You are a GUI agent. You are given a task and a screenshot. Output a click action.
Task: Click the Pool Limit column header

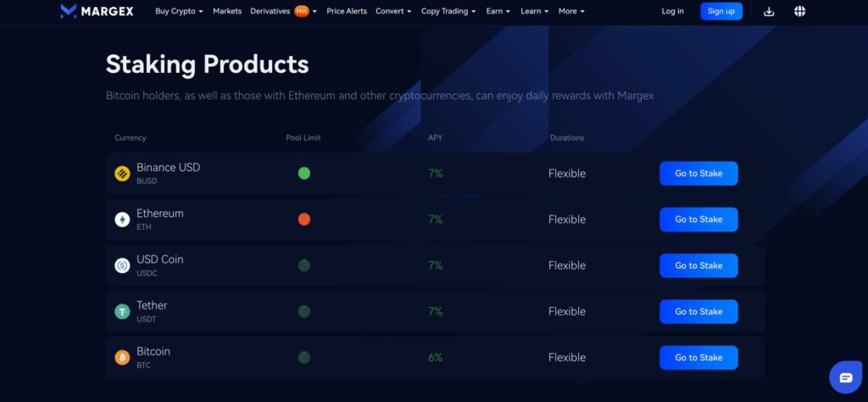tap(303, 138)
